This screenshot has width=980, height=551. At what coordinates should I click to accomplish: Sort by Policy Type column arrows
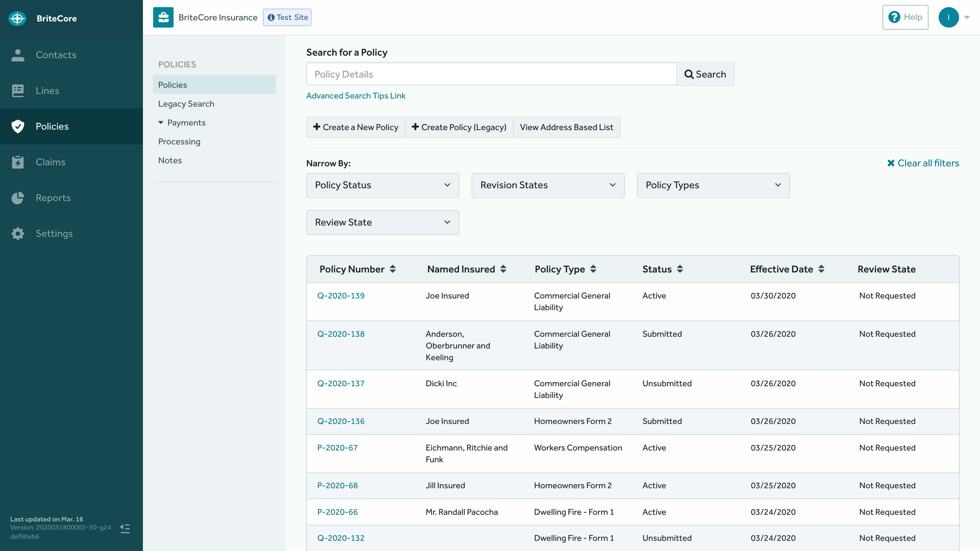(593, 269)
